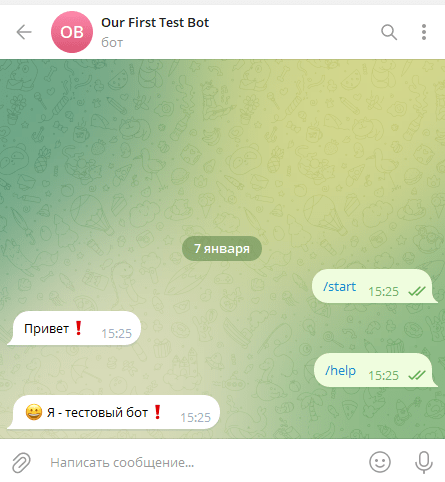Click the 15:25 timestamp on 'Привет' message
Viewport: 445px width, 482px height.
pos(116,333)
